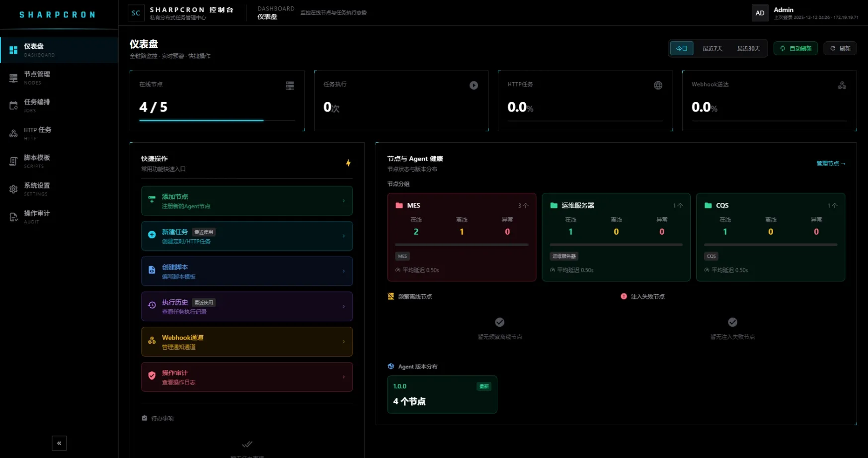This screenshot has width=868, height=458.
Task: Select the 最近7天 time range option
Action: [712, 48]
